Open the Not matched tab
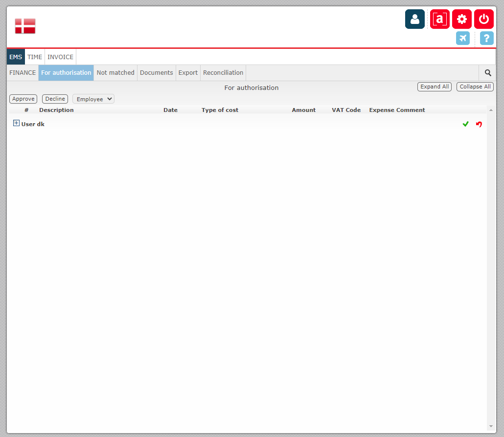The width and height of the screenshot is (504, 437). pyautogui.click(x=115, y=73)
